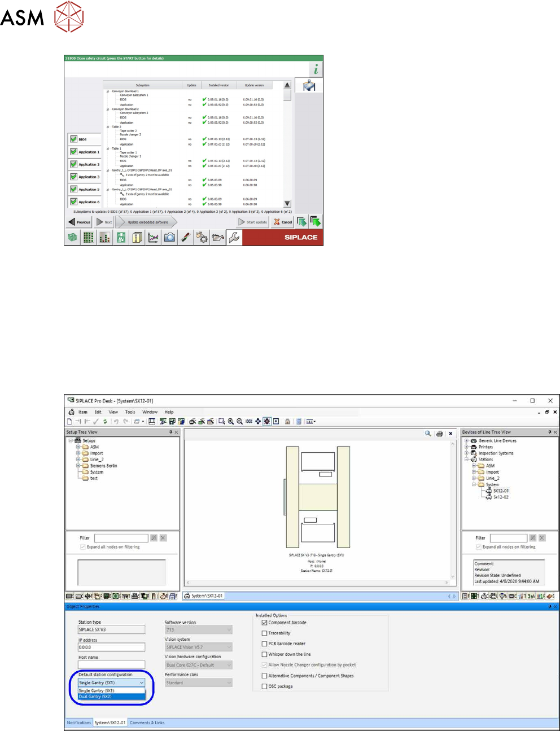560x731 pixels.
Task: Open the camera icon in SIPLACE toolbar
Action: click(169, 238)
